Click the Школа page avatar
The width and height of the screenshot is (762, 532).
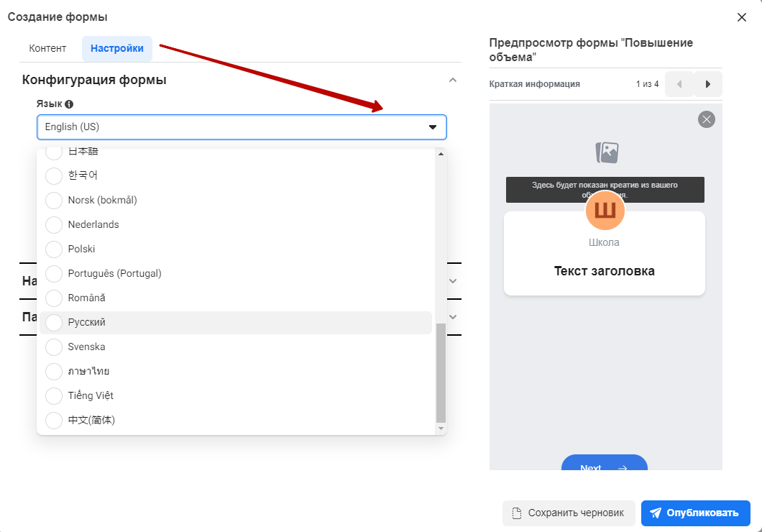pos(605,211)
